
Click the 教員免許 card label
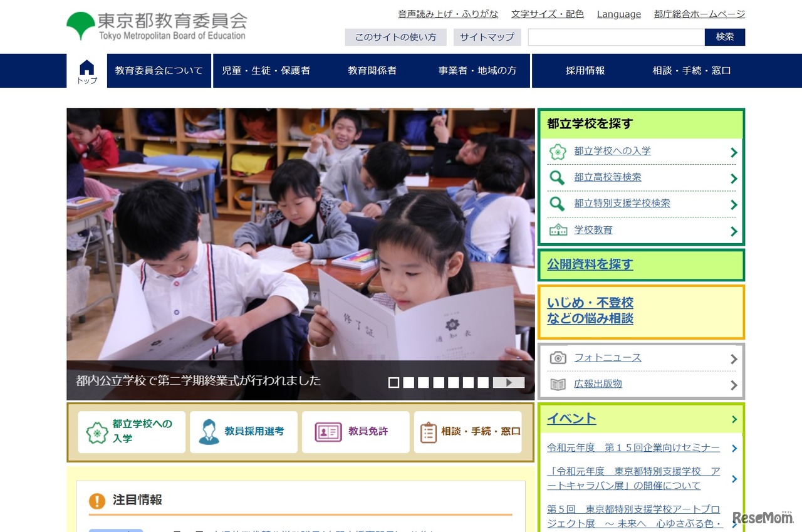point(368,431)
